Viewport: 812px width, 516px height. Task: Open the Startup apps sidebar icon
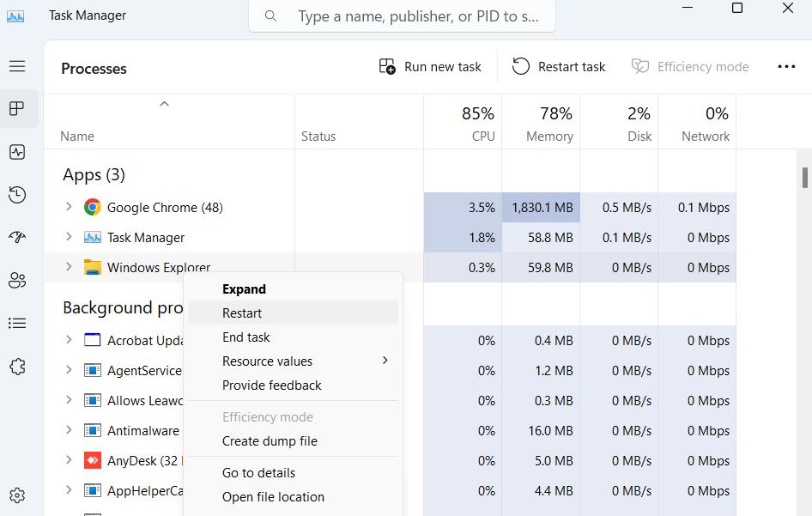point(17,237)
